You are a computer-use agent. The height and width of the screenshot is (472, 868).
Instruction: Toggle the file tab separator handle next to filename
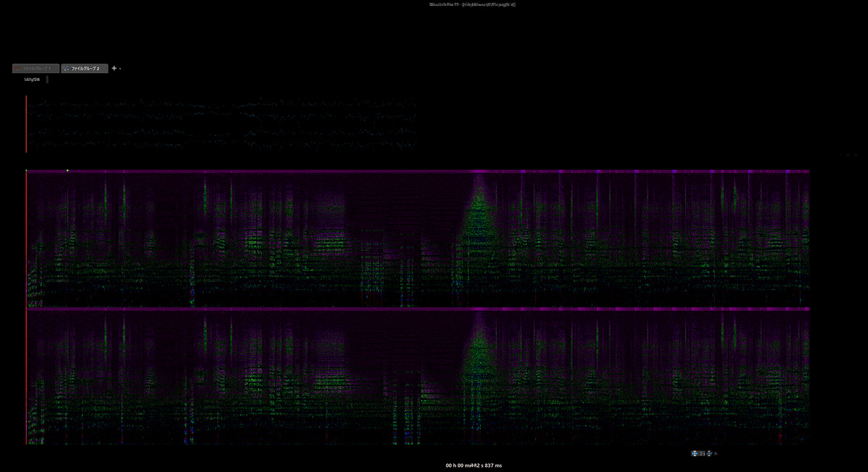click(x=46, y=79)
